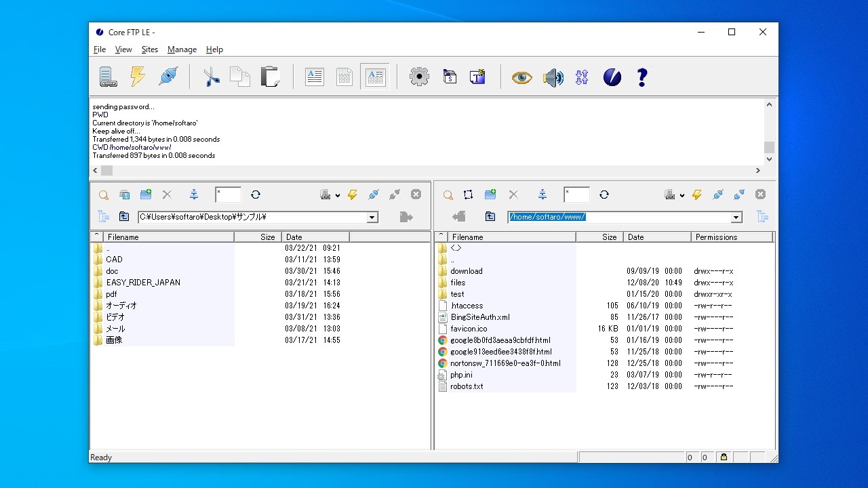Click the Paste clipboard icon

[x=270, y=77]
